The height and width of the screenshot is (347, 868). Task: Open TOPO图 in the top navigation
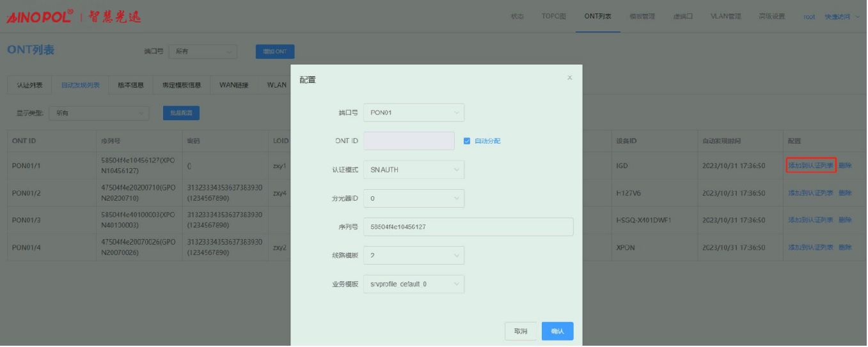pyautogui.click(x=554, y=17)
